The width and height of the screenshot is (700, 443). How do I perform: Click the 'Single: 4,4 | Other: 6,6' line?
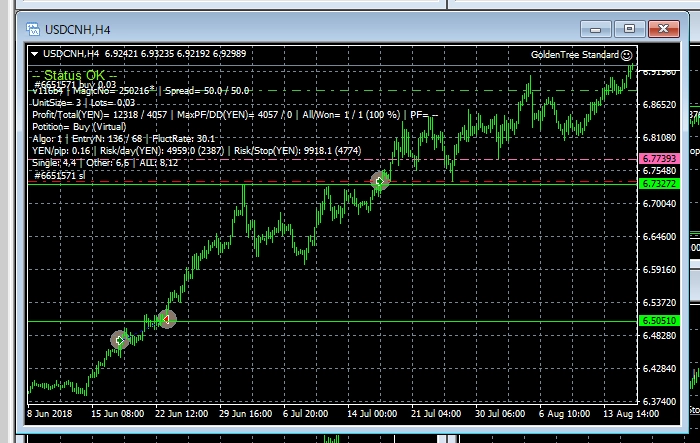pos(105,163)
